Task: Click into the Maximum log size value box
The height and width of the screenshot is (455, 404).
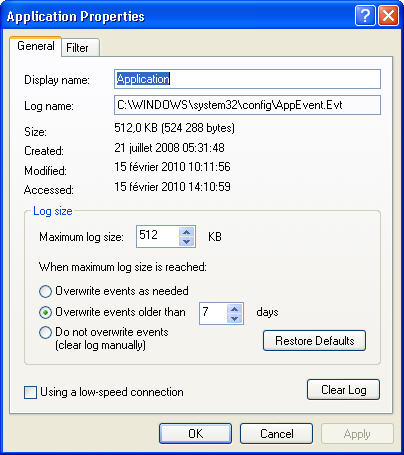Action: pos(157,237)
